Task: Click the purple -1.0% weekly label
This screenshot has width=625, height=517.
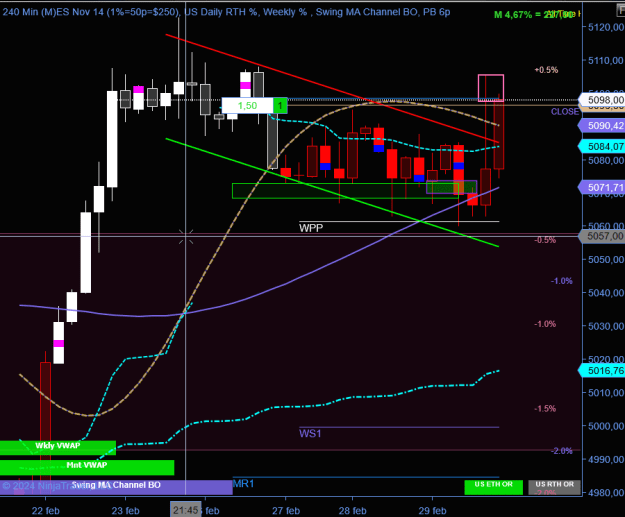Action: point(562,281)
